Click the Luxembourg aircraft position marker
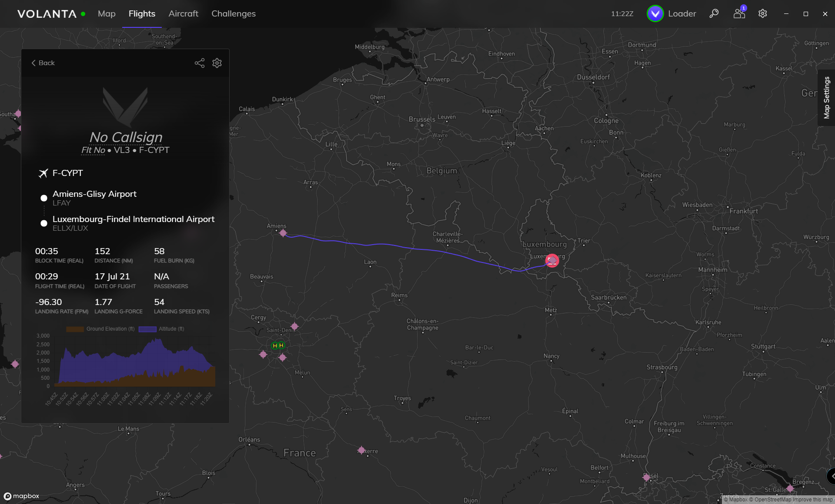The height and width of the screenshot is (504, 835). (x=552, y=261)
